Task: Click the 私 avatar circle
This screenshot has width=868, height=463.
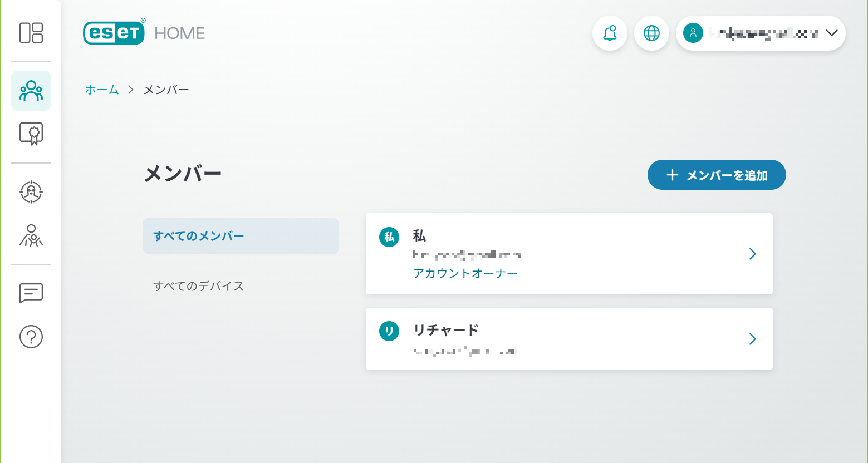Action: (389, 237)
